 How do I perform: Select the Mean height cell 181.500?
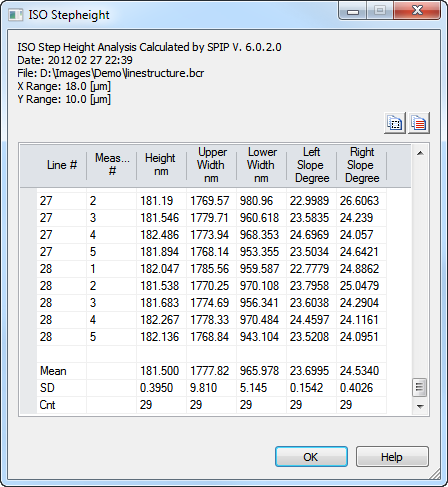161,371
